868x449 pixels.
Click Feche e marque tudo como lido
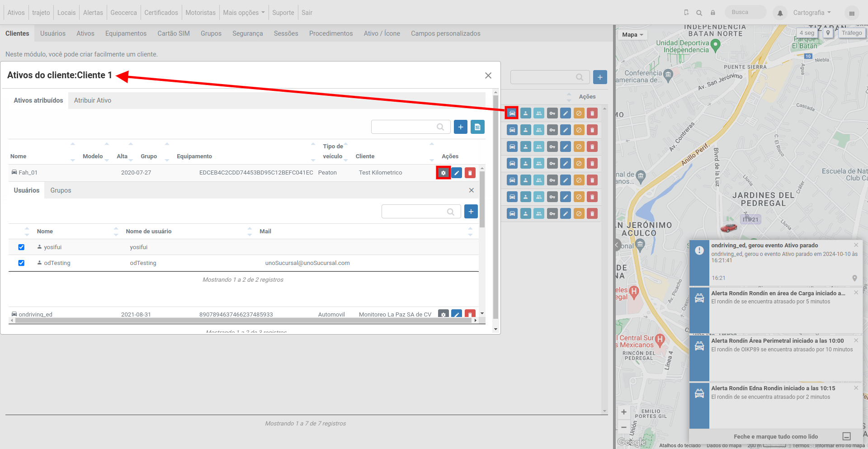[x=775, y=436]
